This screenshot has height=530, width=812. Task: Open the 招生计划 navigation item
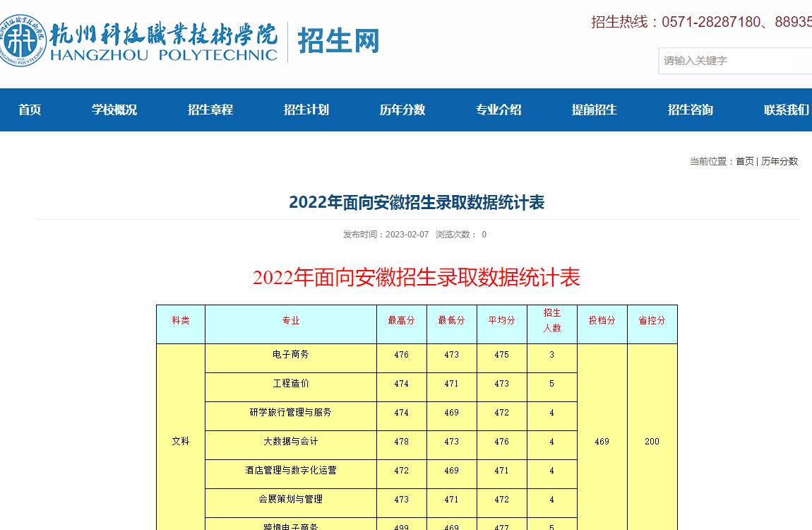(x=306, y=110)
